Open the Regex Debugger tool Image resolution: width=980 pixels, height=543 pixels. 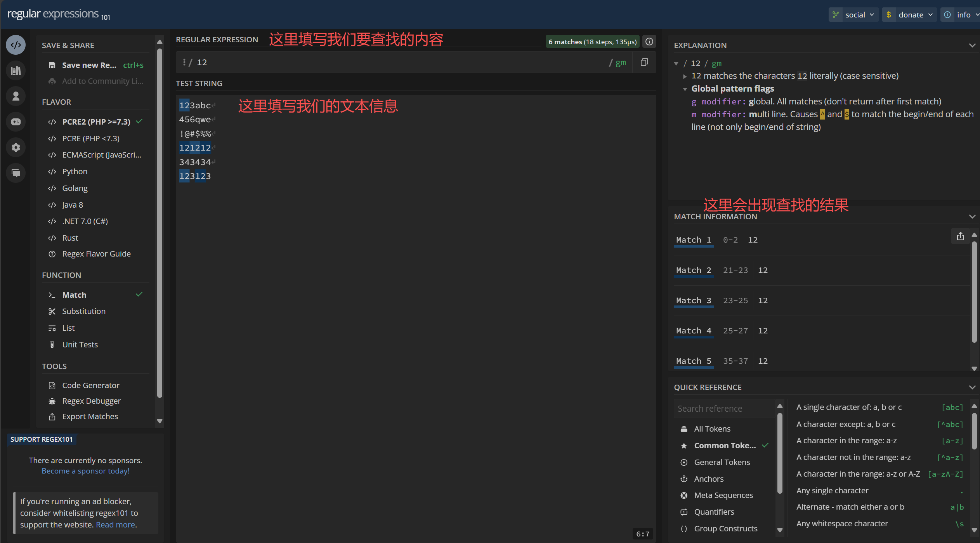pyautogui.click(x=92, y=401)
